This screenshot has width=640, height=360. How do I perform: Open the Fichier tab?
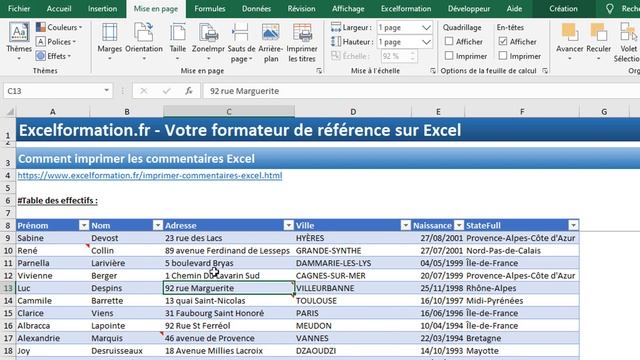pos(19,9)
